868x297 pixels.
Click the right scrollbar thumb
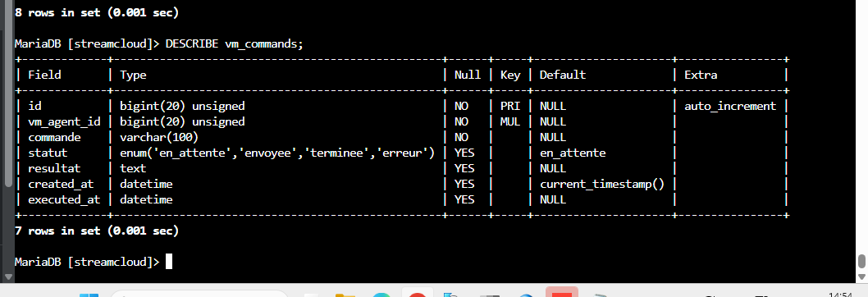tap(861, 261)
